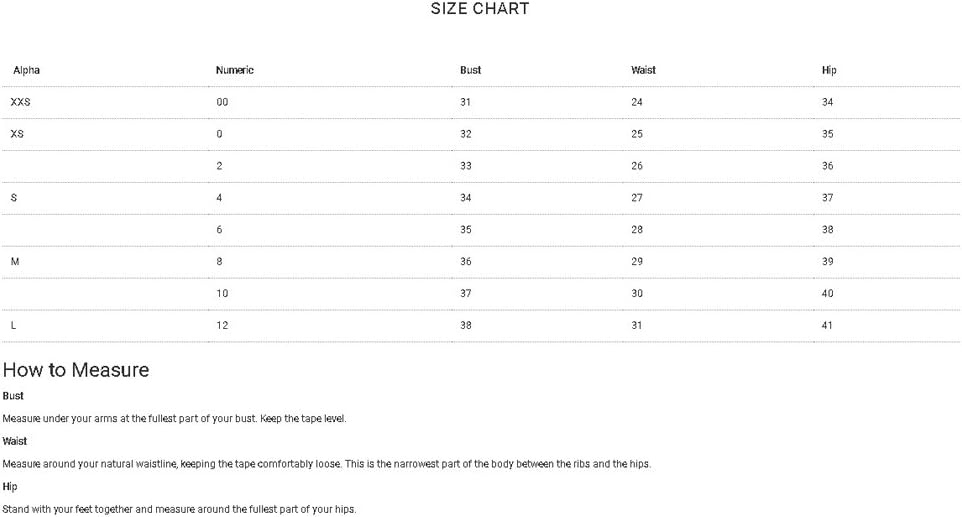Click the SIZE CHART title

pos(480,9)
